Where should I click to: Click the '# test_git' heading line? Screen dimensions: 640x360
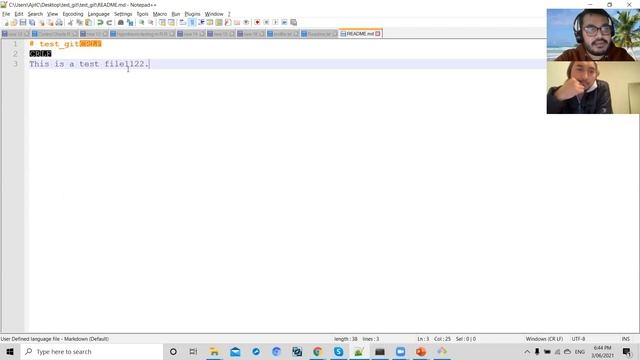click(65, 44)
